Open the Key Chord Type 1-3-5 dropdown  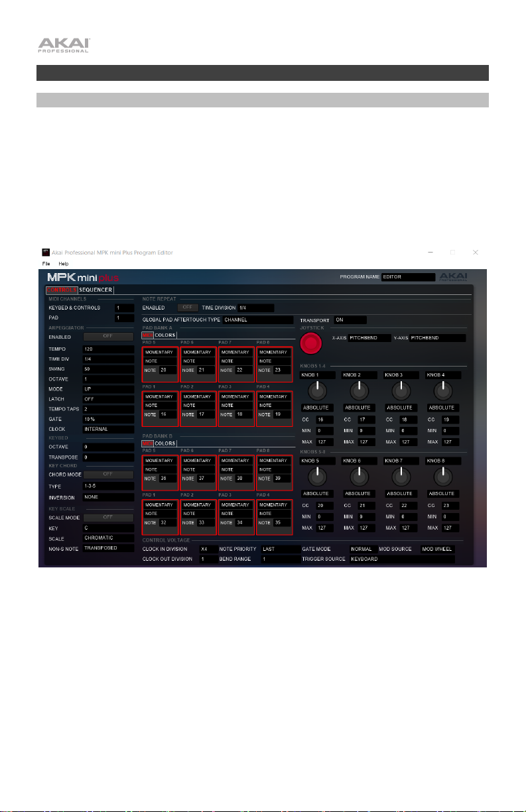[x=109, y=486]
